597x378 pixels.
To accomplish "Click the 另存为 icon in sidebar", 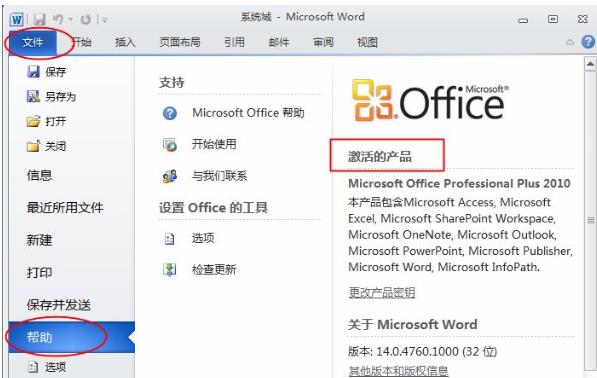I will tap(34, 96).
